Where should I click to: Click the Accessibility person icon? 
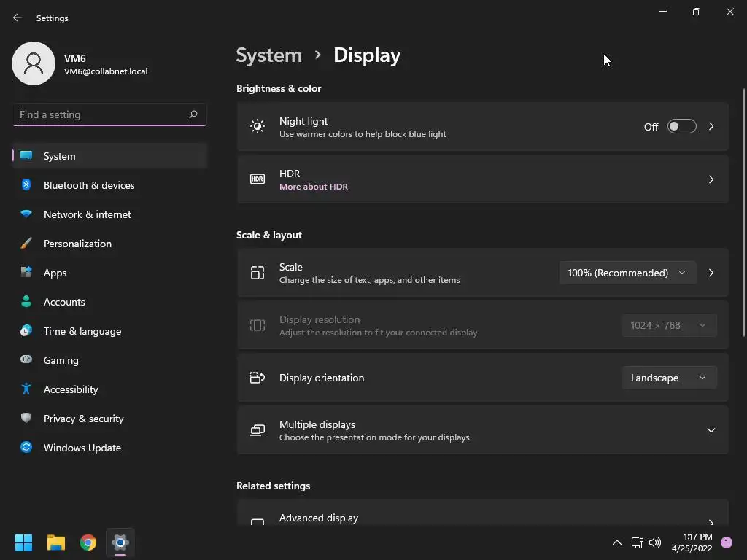pyautogui.click(x=26, y=389)
